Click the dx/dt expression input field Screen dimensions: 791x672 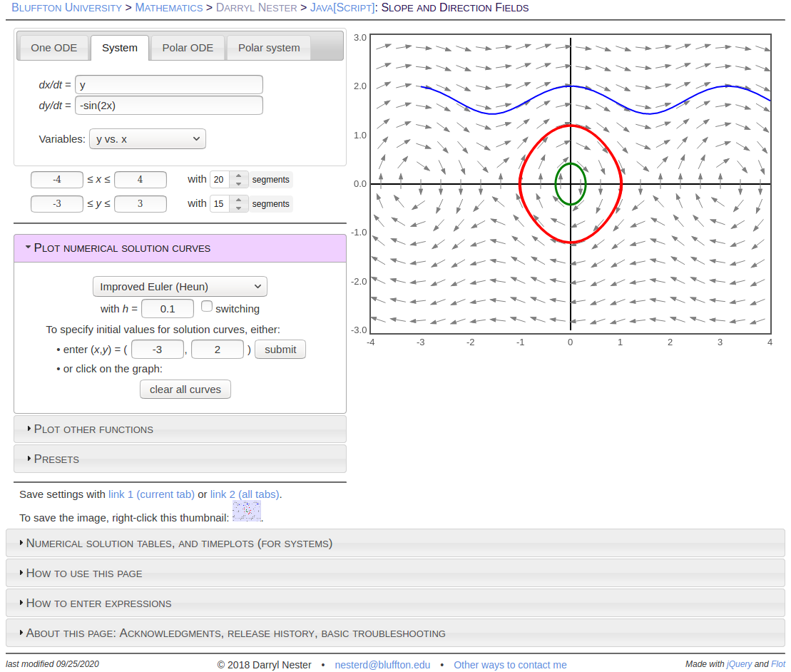[168, 84]
